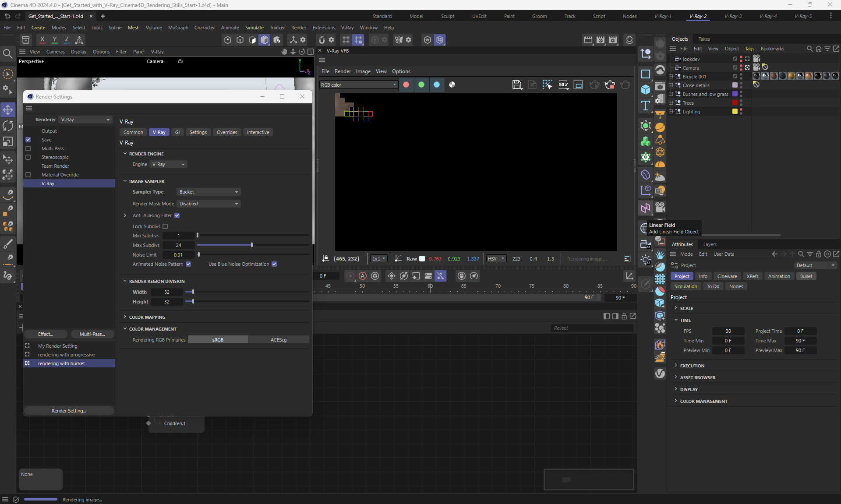
Task: Expand the COLOR MAPPING section
Action: tap(147, 317)
